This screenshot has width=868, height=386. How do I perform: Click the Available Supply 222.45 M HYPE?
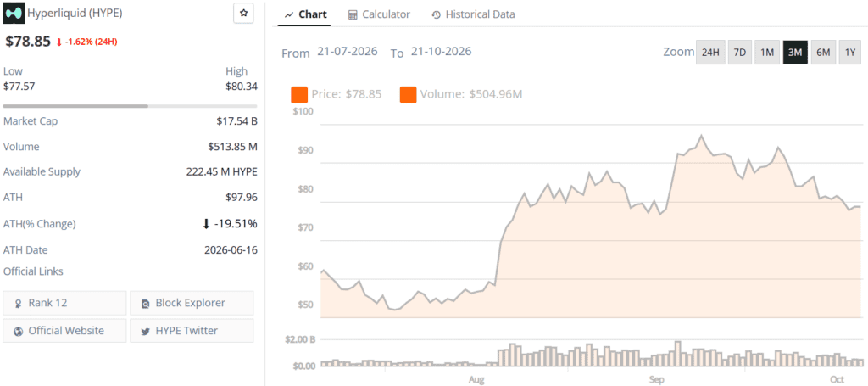pos(221,171)
